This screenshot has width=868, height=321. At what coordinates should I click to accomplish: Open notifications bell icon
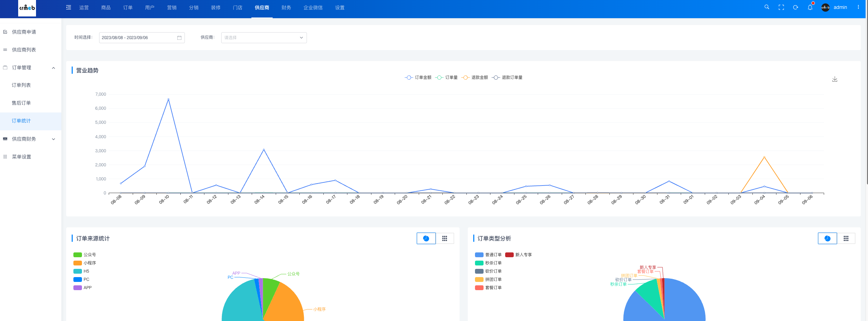coord(810,7)
